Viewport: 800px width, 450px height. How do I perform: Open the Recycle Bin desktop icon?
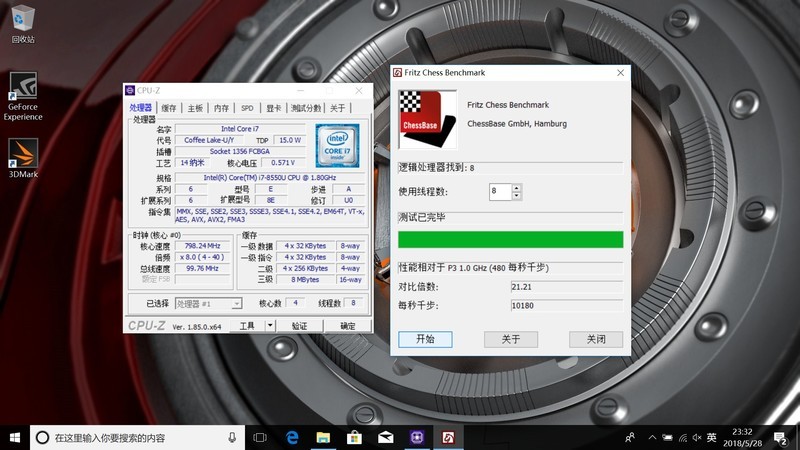point(22,24)
